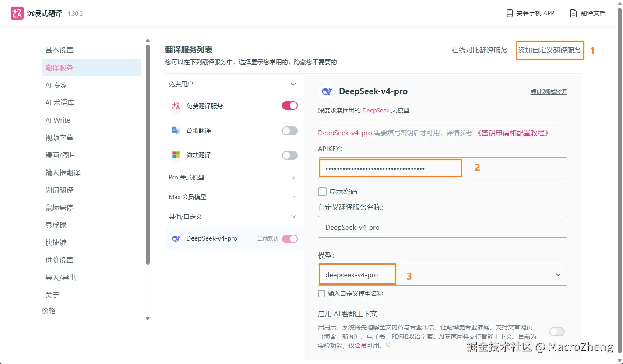Click 添加自定义翻译服务
Viewport: 623px width, 364px height.
tap(550, 50)
